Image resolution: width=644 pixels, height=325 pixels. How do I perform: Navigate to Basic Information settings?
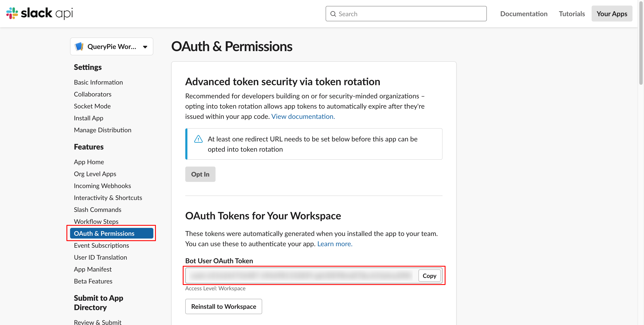point(98,82)
